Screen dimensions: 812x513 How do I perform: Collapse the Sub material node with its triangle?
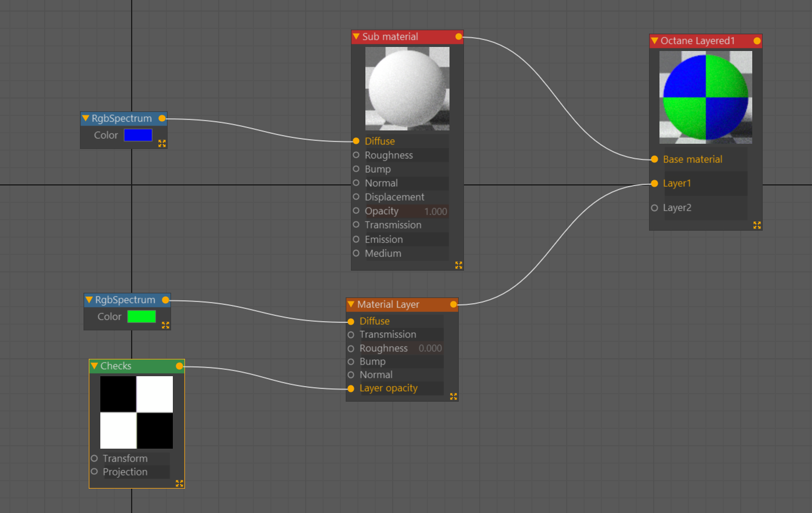pos(356,37)
